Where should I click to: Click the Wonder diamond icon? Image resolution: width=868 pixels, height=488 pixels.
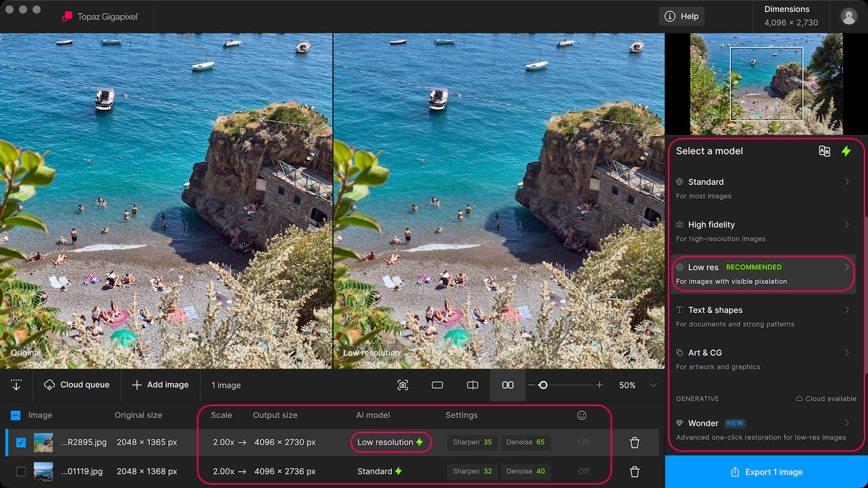click(x=679, y=423)
